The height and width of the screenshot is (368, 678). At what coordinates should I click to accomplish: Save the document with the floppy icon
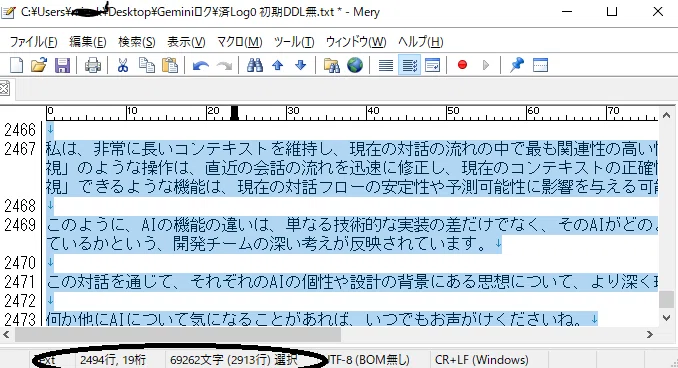click(x=62, y=65)
